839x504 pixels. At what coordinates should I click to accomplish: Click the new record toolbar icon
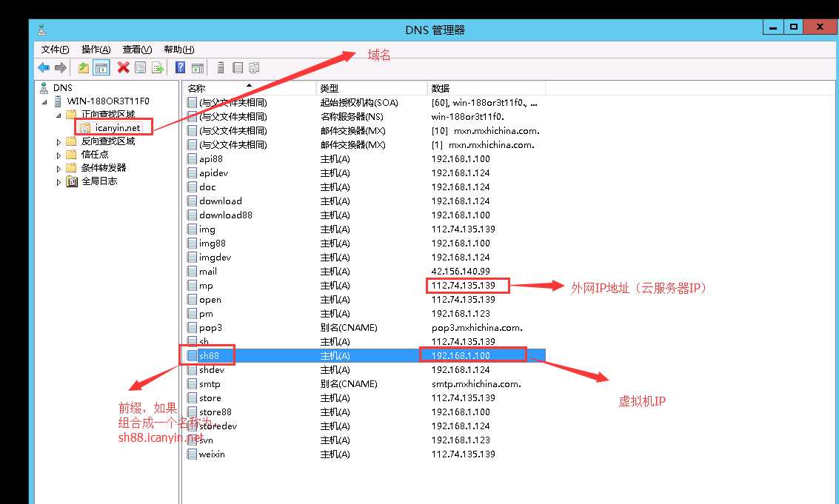238,67
